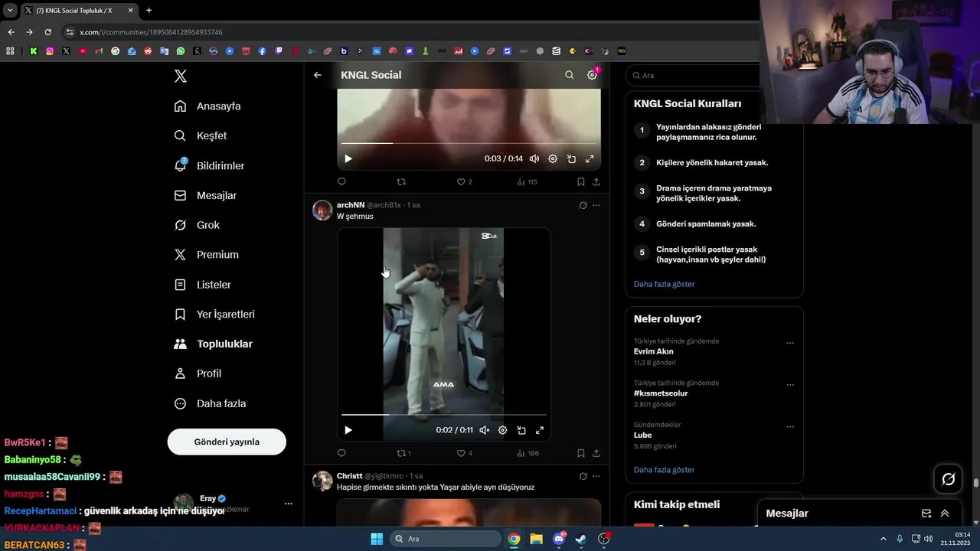
Task: Like archNN's post with 4 likes
Action: point(464,453)
